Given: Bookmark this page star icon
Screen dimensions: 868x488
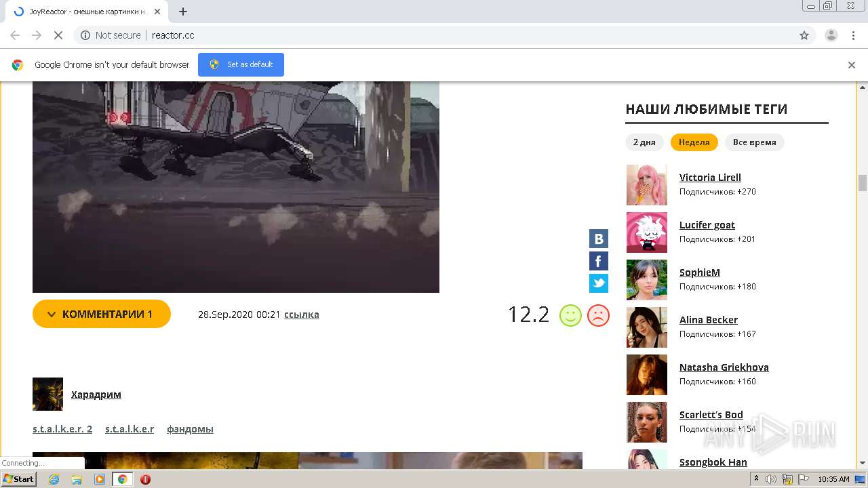Looking at the screenshot, I should [x=804, y=35].
